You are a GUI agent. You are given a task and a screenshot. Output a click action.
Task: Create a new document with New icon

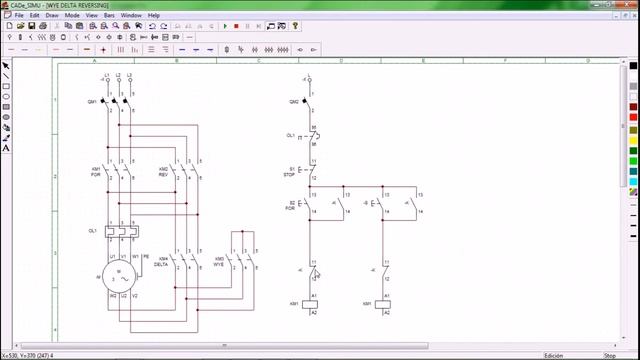point(9,26)
